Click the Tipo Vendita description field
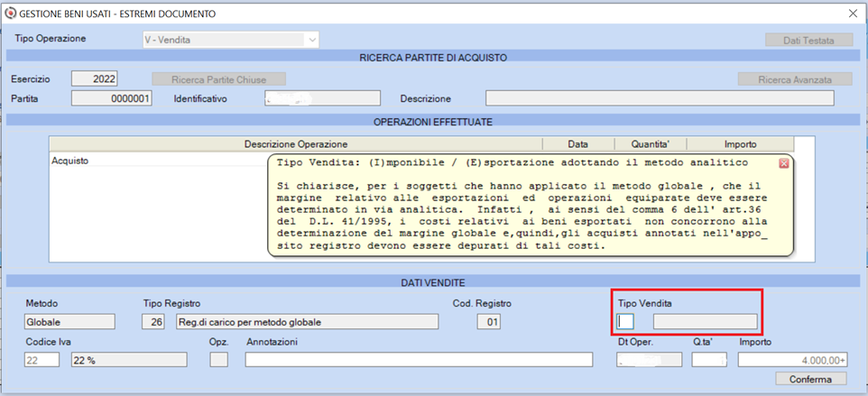868x396 pixels. click(706, 321)
